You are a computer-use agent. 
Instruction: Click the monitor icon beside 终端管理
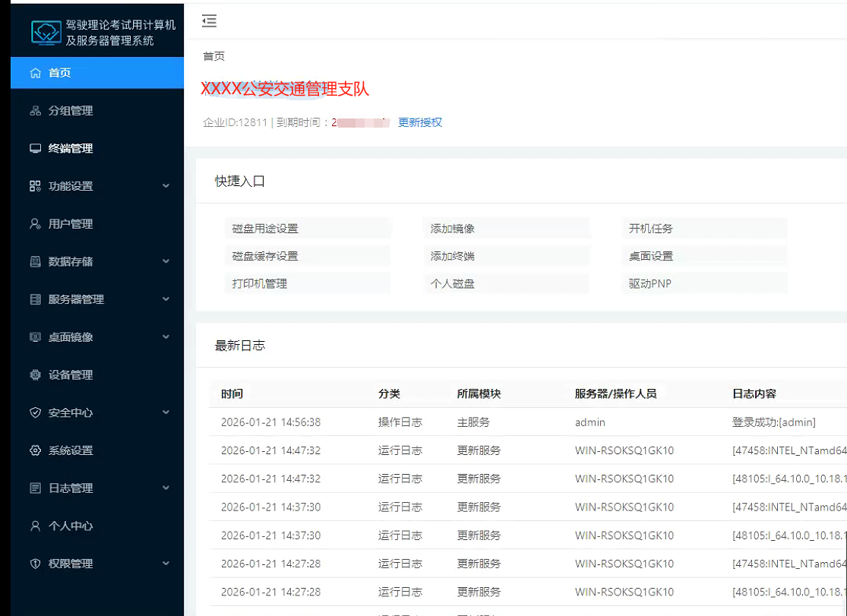pyautogui.click(x=35, y=149)
